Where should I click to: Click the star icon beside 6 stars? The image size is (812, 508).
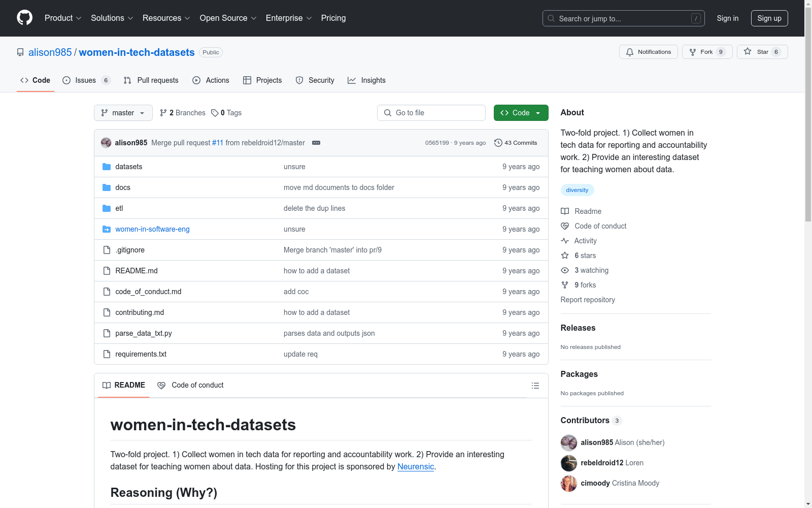[565, 256]
